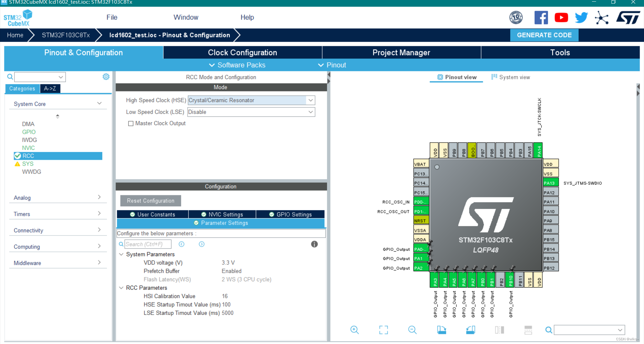Select NVIC in System Core list

29,148
